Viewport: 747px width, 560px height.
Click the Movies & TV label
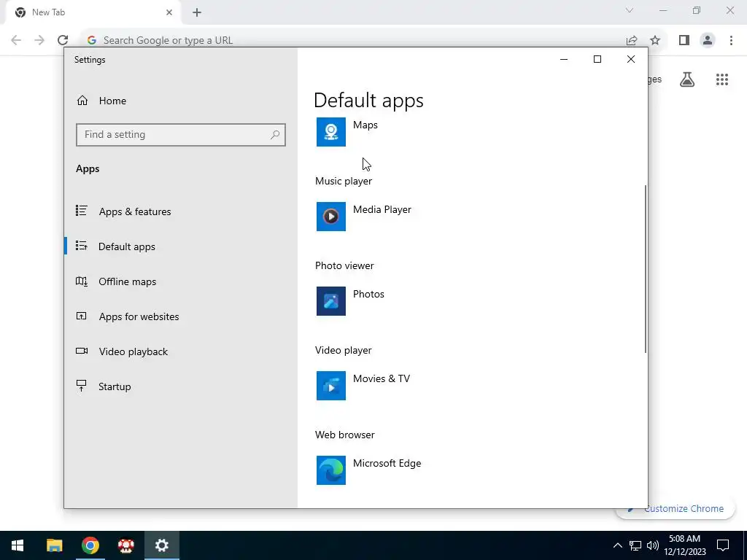381,378
